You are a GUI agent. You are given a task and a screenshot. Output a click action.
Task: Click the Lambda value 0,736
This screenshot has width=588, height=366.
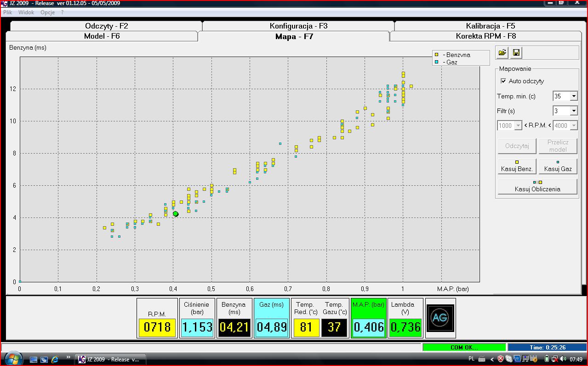405,327
